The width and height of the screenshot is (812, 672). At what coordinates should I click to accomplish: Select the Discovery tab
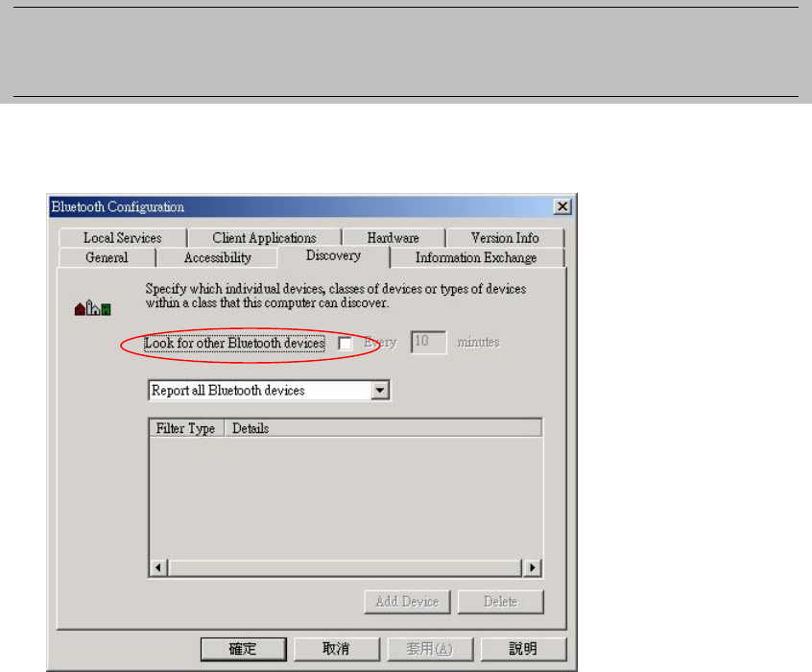click(x=333, y=256)
